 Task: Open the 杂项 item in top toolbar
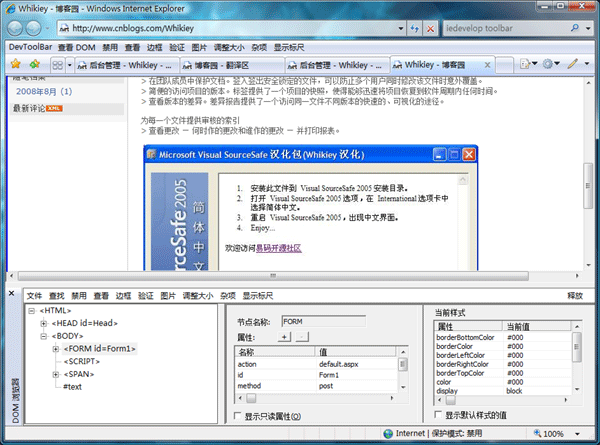[x=259, y=47]
